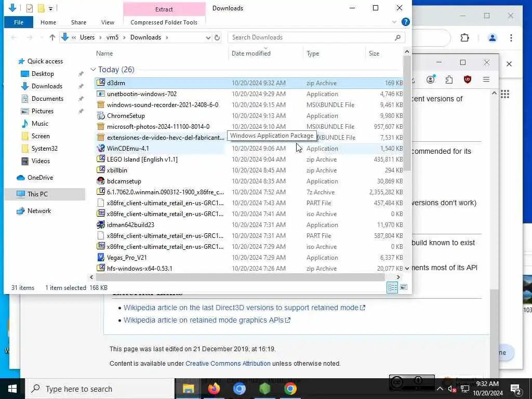The width and height of the screenshot is (532, 399).
Task: Open the Share ribbon tab
Action: [79, 22]
